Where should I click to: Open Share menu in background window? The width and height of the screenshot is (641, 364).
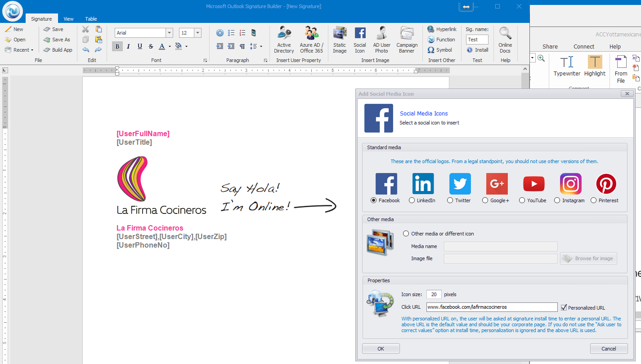click(550, 46)
